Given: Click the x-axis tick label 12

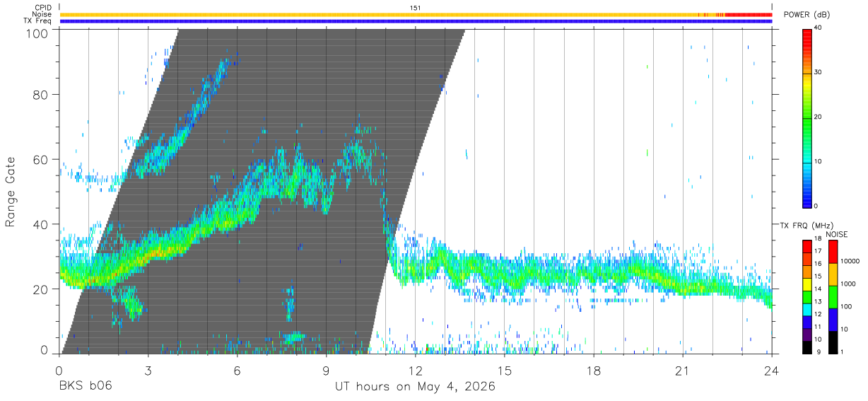Looking at the screenshot, I should pos(415,370).
